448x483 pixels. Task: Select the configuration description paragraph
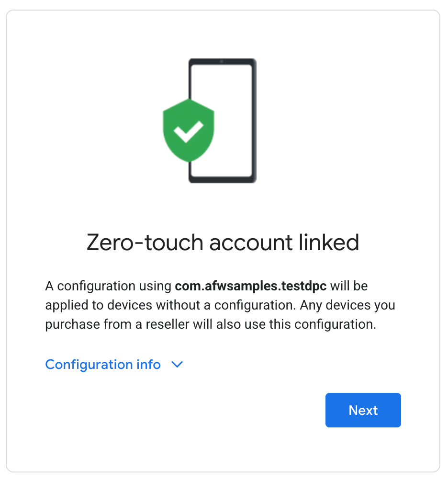[x=220, y=305]
